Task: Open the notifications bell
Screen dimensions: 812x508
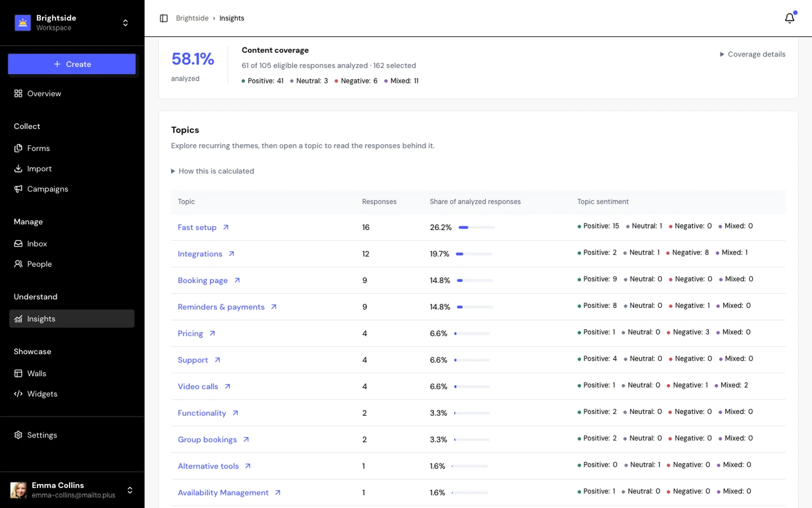Action: point(790,18)
